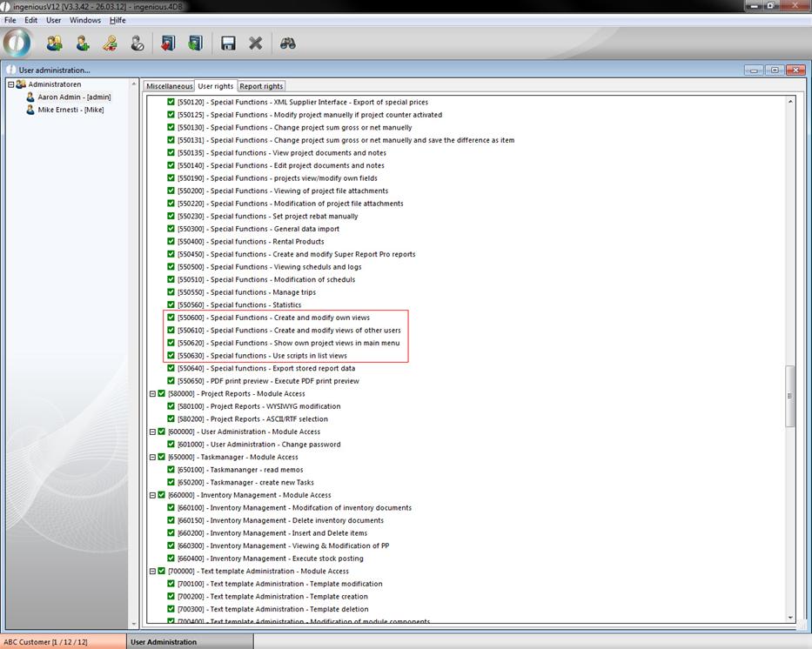Click the key permissions toolbar icon
Screen dimensions: 812x649
tap(110, 43)
